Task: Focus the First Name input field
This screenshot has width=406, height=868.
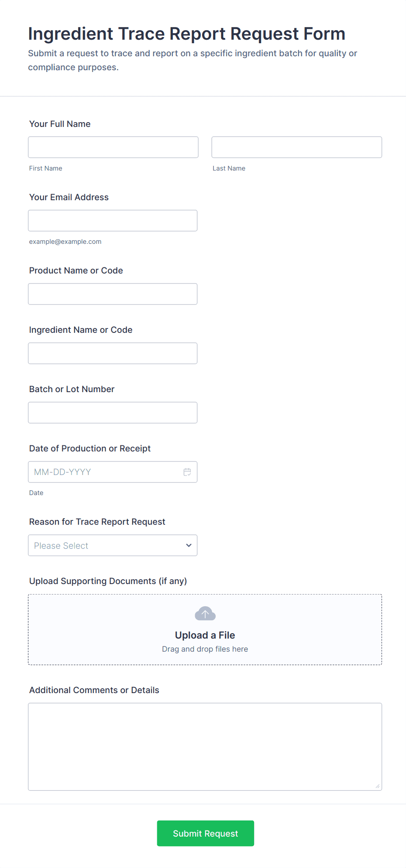Action: [x=113, y=147]
